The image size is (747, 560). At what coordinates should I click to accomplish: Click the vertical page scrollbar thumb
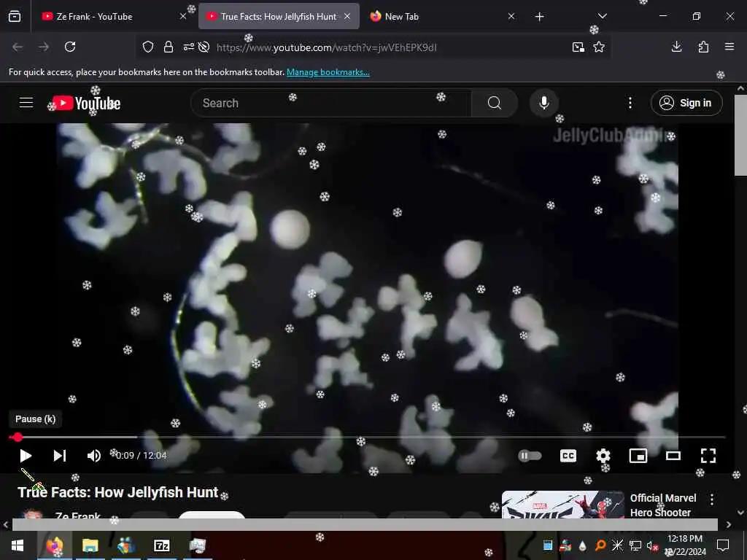click(740, 135)
